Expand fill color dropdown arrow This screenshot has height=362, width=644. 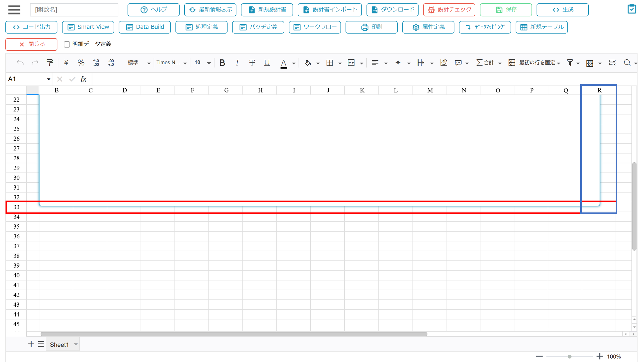[x=318, y=63]
